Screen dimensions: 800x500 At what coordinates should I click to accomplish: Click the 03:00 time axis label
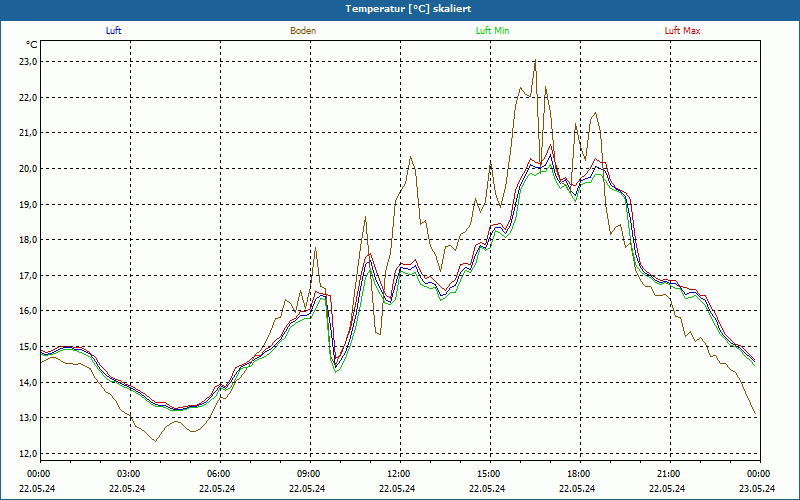(131, 473)
